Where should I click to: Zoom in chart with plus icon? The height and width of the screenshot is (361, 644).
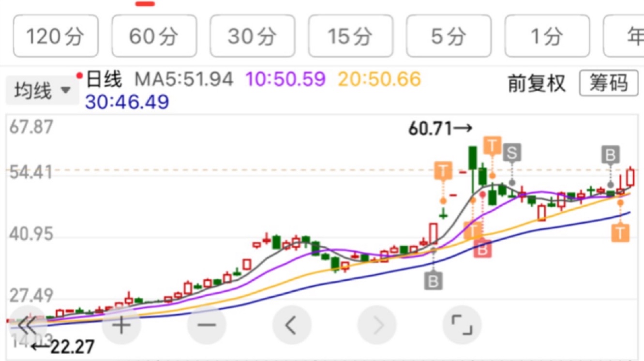[x=121, y=325]
